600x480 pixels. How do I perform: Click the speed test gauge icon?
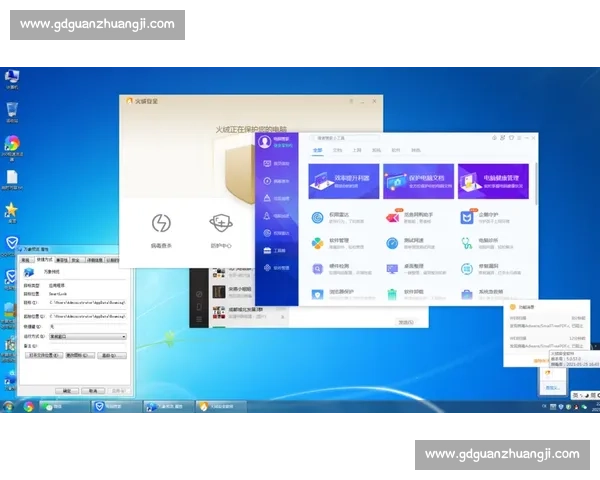393,242
